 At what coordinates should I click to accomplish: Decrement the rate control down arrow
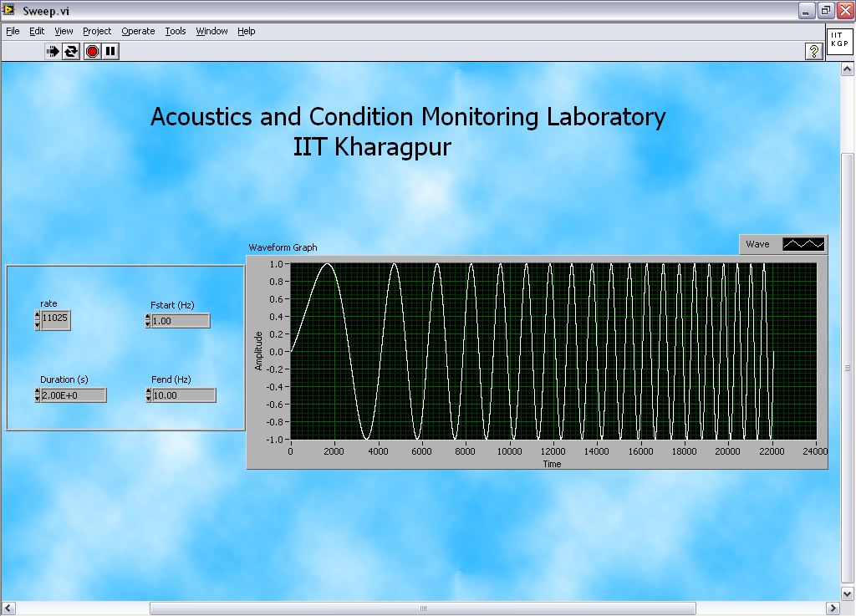(38, 324)
